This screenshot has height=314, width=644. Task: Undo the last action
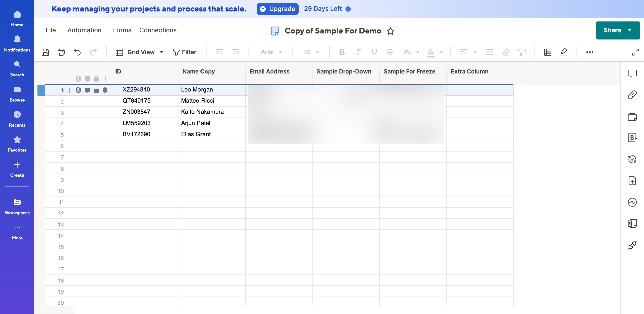(x=77, y=52)
